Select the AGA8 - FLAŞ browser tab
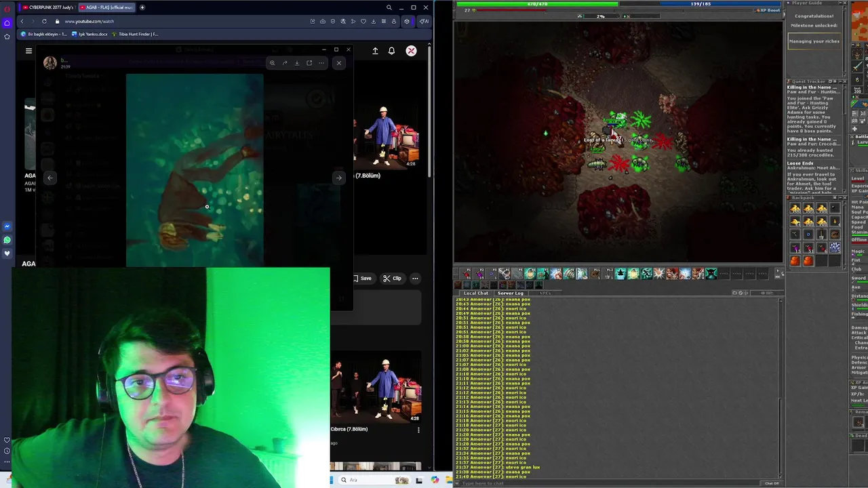868x488 pixels. [106, 7]
